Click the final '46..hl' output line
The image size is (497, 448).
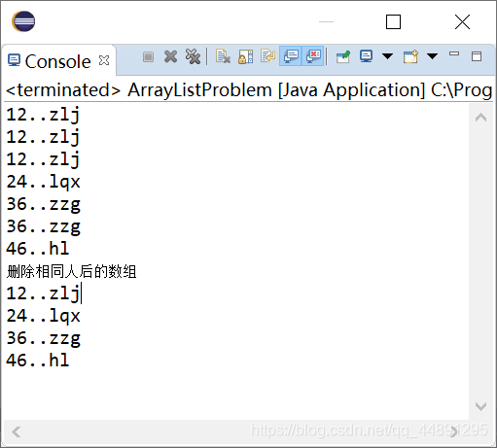38,361
